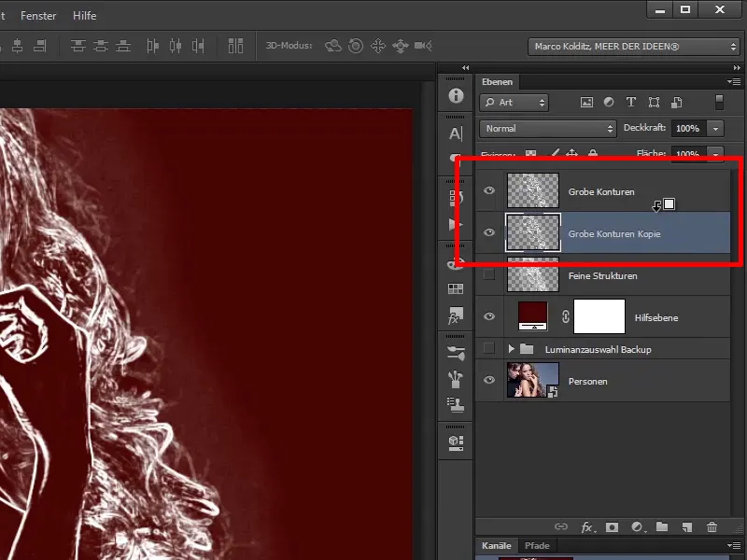Click the Deckkraft 100% value field
The height and width of the screenshot is (560, 747).
click(688, 129)
